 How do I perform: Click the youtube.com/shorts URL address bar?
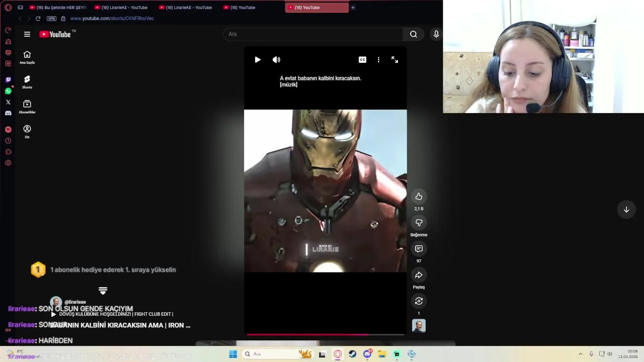click(x=112, y=19)
